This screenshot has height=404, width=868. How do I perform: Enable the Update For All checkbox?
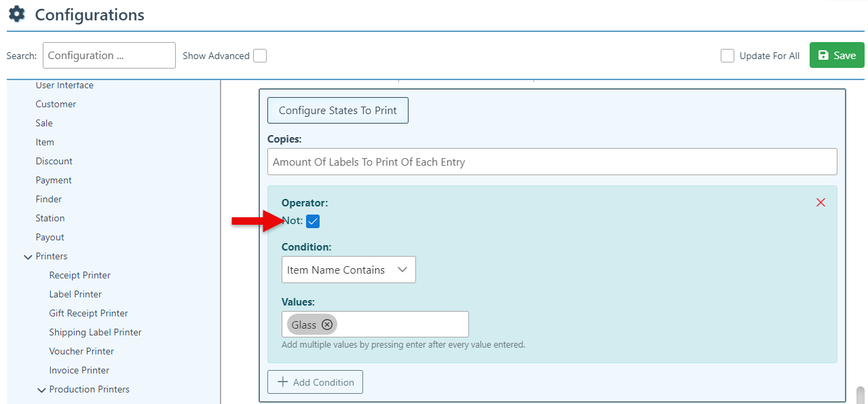728,56
